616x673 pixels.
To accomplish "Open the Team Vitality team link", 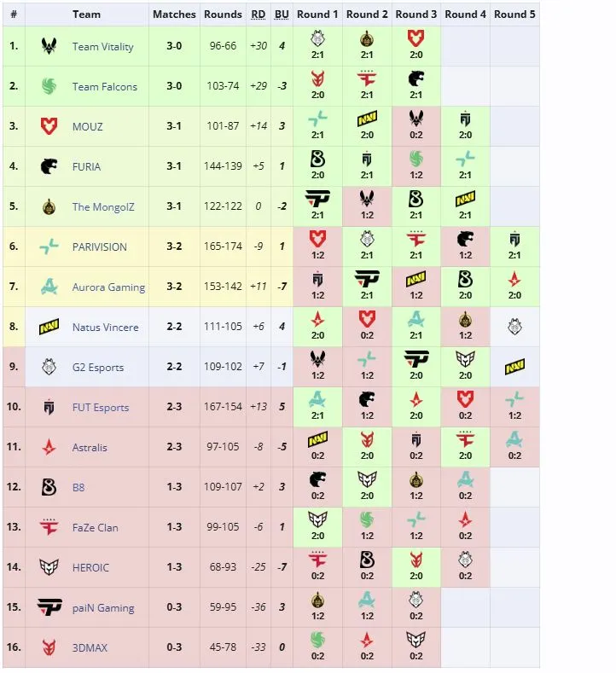I will pos(103,46).
